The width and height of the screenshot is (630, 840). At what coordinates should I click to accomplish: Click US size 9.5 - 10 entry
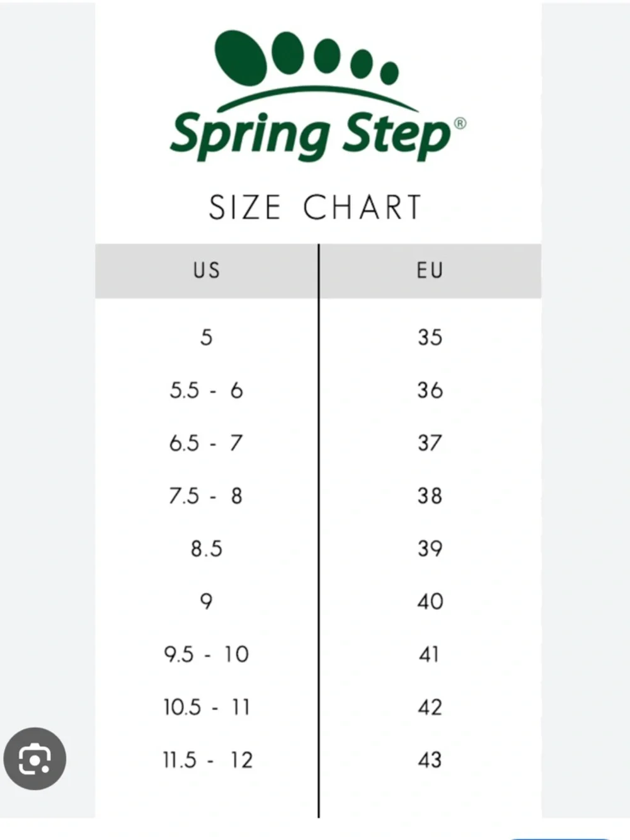tap(207, 655)
